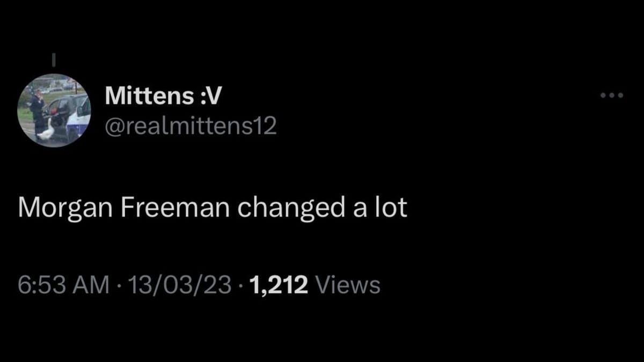Open Mittens :V display name link
Viewport: 644px width, 362px height.
coord(162,95)
